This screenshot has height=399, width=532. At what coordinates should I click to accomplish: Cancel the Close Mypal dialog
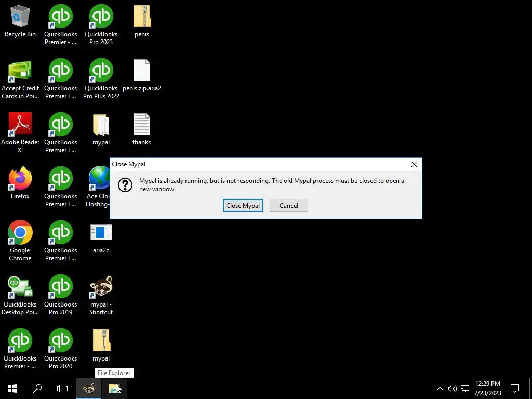(x=289, y=205)
